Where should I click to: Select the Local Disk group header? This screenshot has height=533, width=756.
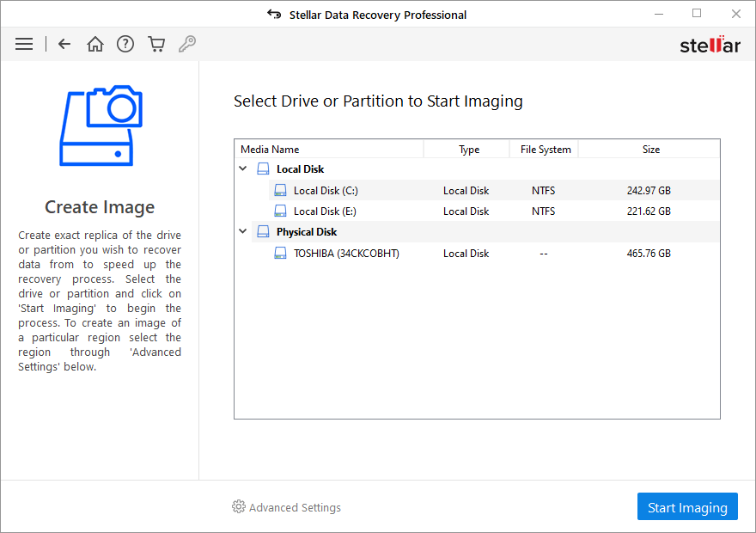point(485,168)
